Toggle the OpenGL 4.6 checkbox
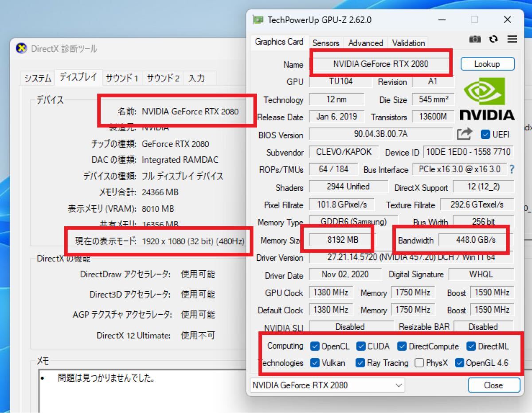The height and width of the screenshot is (413, 532). pos(459,363)
